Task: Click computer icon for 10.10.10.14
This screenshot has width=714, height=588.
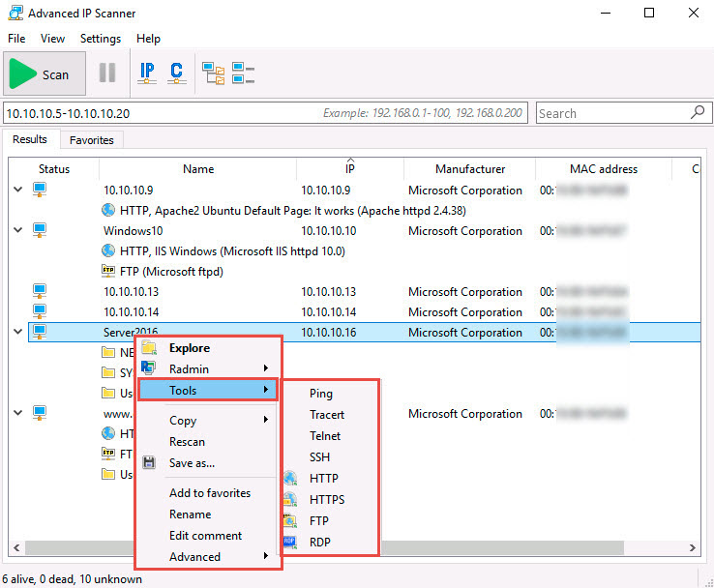Action: [x=40, y=311]
